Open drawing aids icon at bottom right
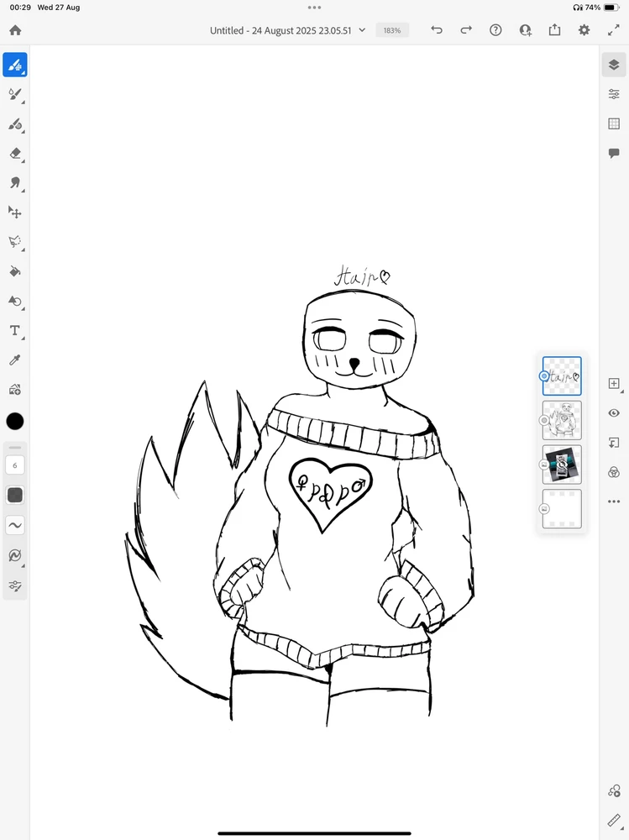The height and width of the screenshot is (840, 629). 614,790
